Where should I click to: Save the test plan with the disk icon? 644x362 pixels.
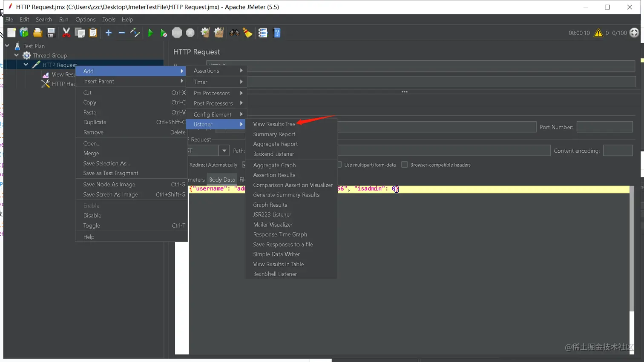click(x=51, y=33)
